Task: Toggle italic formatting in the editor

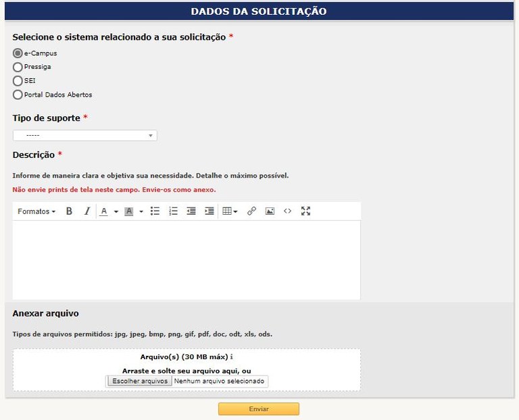Action: (x=86, y=211)
